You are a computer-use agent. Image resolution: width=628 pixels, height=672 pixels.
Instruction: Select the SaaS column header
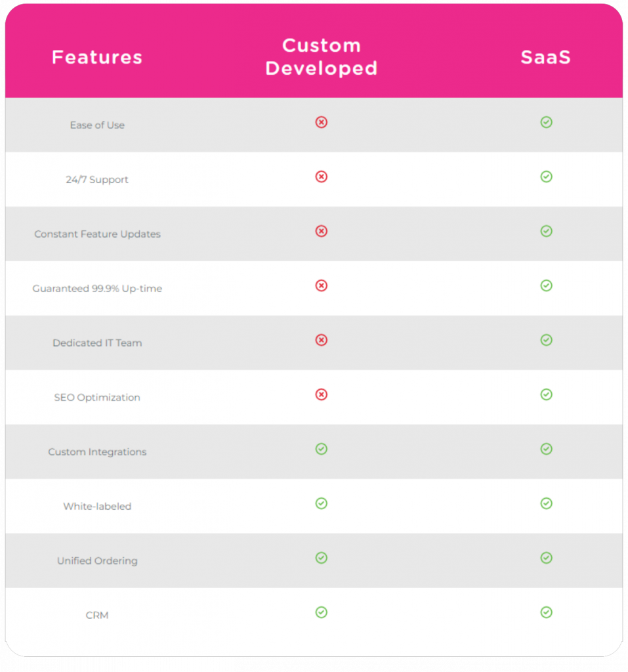click(x=546, y=58)
